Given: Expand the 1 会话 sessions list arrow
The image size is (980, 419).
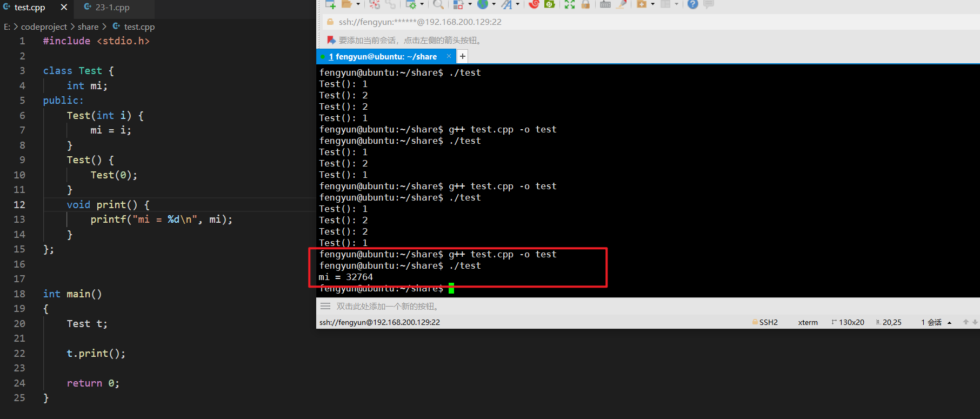Looking at the screenshot, I should coord(950,323).
